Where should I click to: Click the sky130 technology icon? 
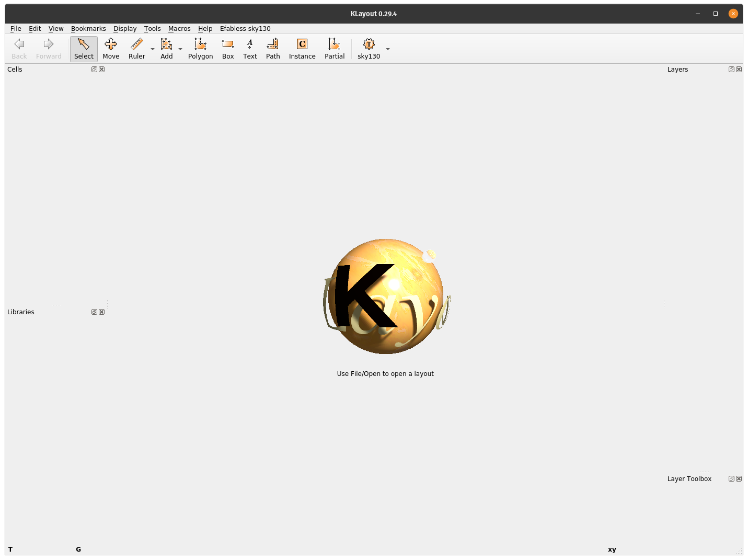pos(369,49)
